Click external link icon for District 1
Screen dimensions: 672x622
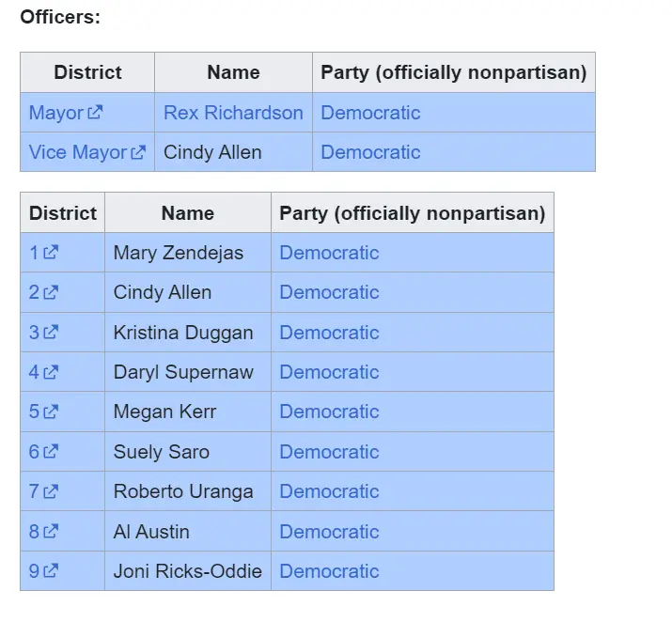[x=51, y=253]
